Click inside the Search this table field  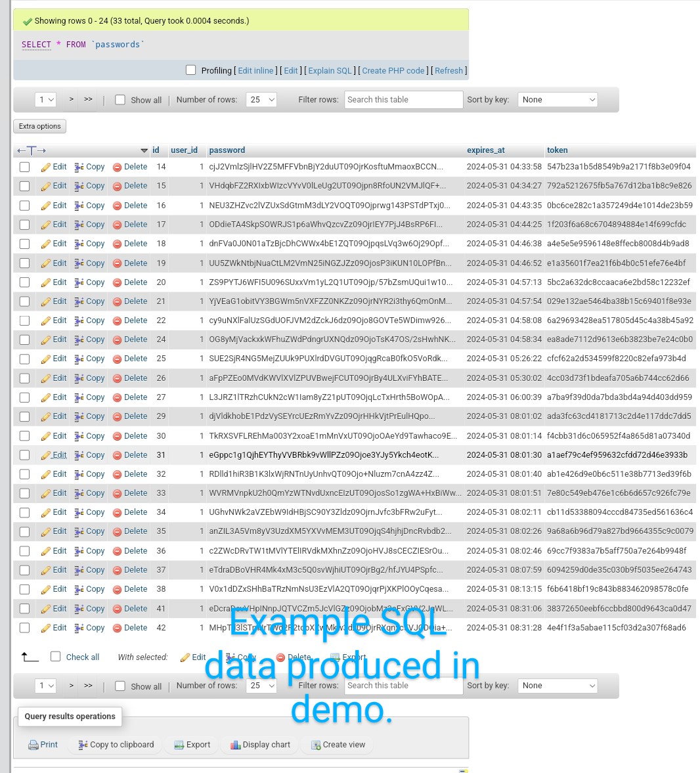[x=403, y=99]
